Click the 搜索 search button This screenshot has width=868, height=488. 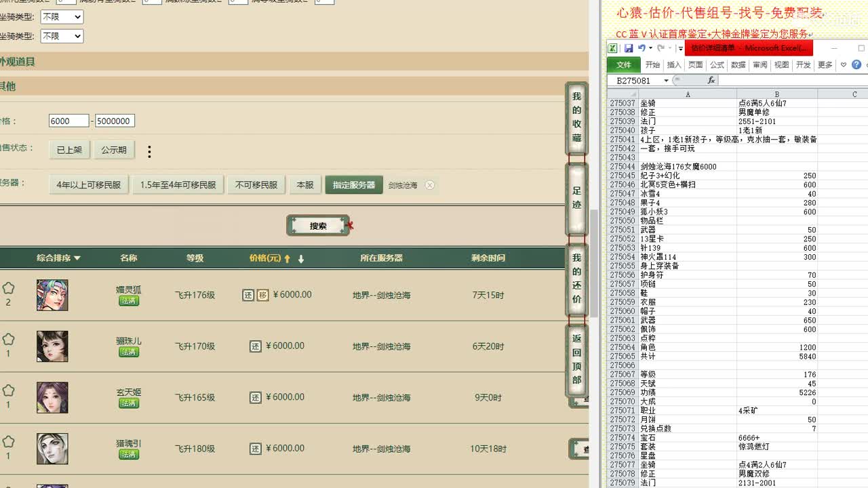318,226
